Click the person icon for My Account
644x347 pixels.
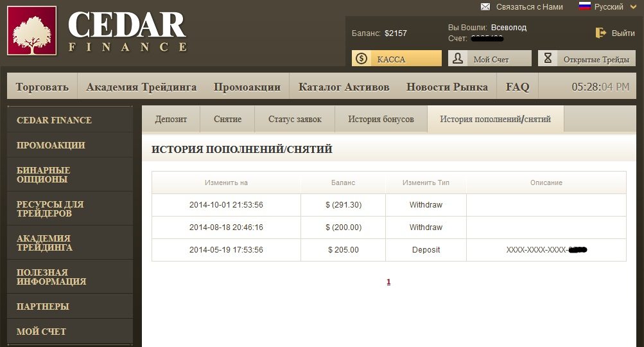[458, 58]
